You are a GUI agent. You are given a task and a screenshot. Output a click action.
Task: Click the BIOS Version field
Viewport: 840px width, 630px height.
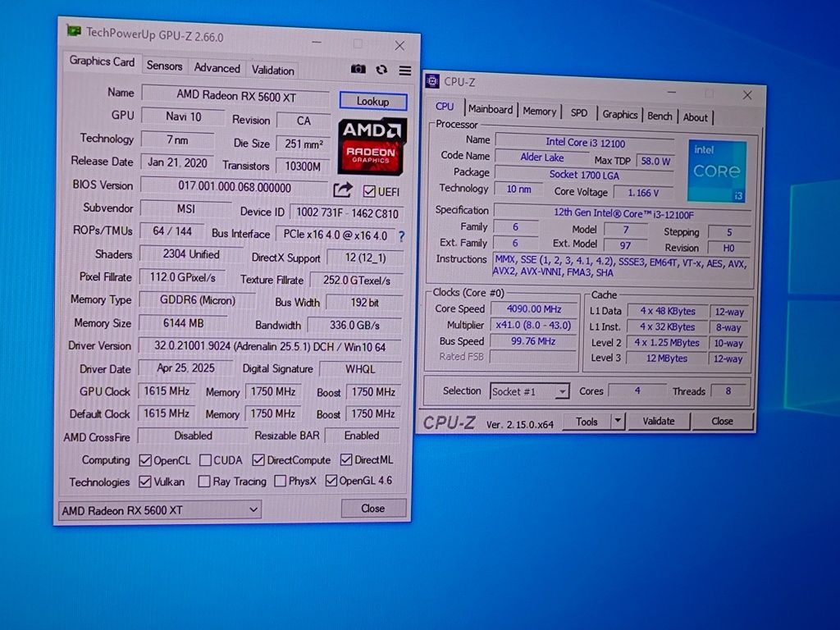pyautogui.click(x=235, y=187)
